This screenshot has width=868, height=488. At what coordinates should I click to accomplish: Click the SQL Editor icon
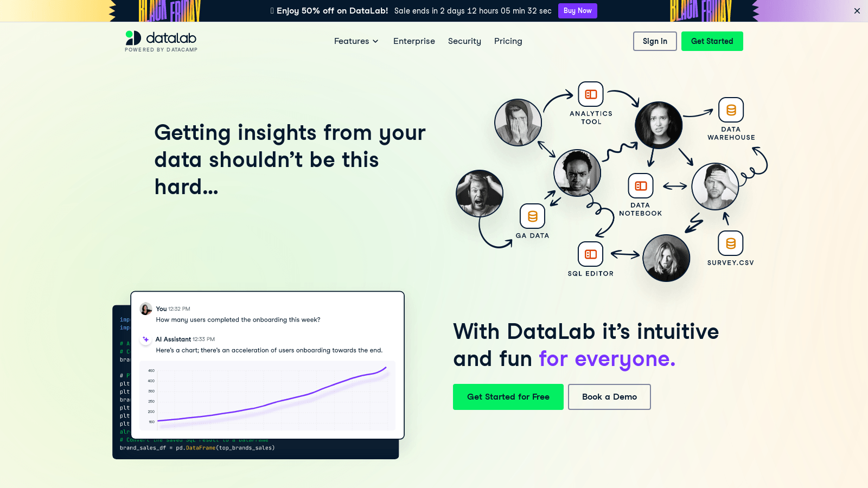coord(591,254)
